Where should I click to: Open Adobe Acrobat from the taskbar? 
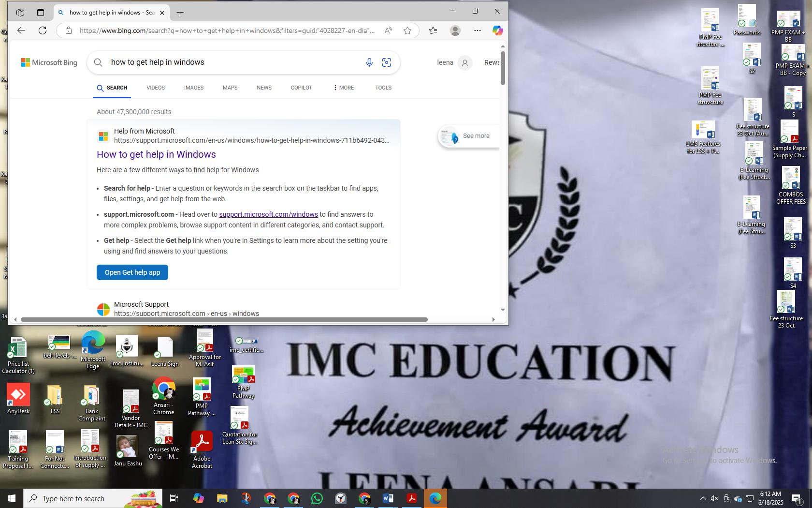412,498
